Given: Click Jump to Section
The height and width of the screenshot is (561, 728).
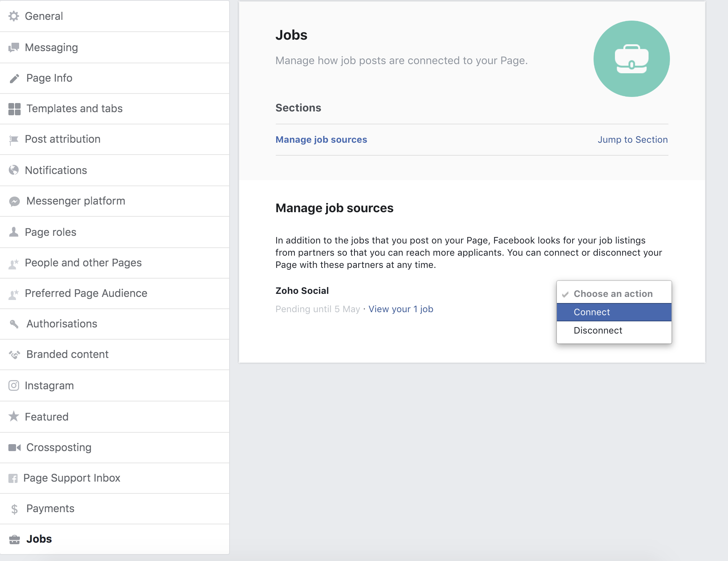Looking at the screenshot, I should click(633, 139).
